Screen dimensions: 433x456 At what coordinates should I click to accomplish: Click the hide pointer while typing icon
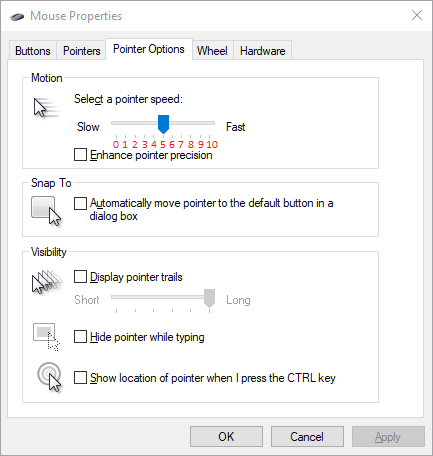pyautogui.click(x=46, y=337)
